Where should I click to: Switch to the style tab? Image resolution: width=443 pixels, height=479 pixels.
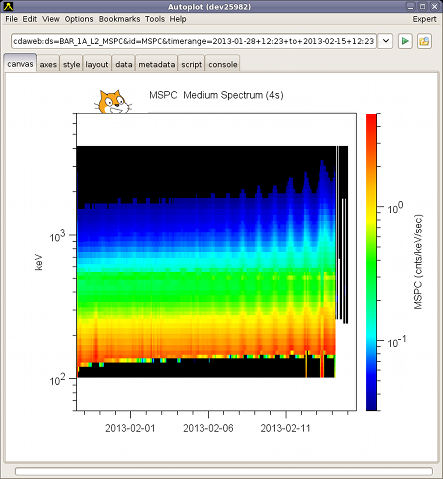coord(71,64)
